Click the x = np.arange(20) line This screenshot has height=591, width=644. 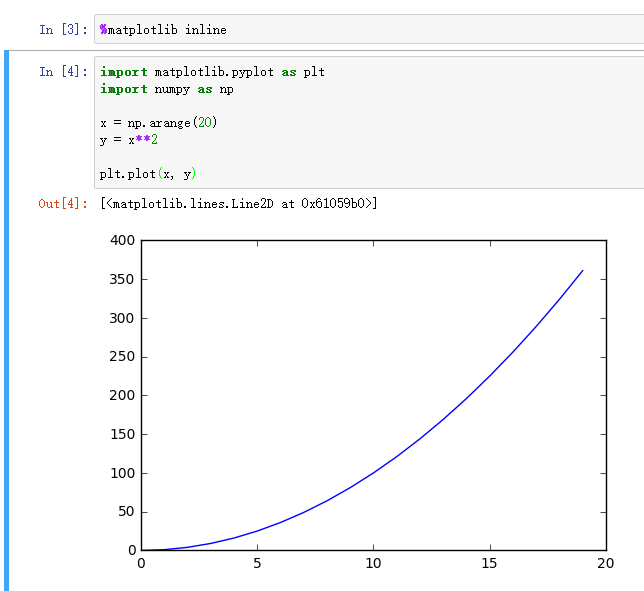(x=158, y=123)
